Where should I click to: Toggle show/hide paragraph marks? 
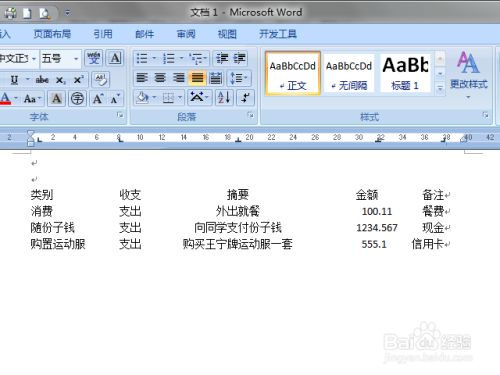(245, 98)
